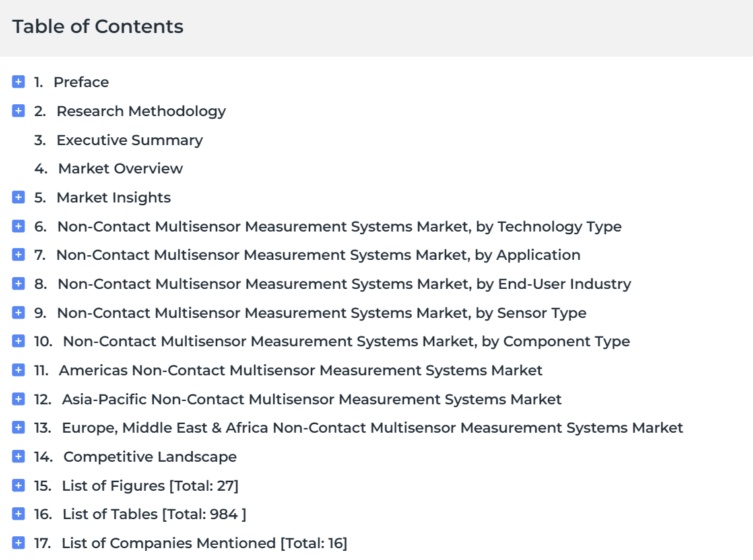
Task: Expand Research Methodology with its plus icon
Action: [x=18, y=111]
